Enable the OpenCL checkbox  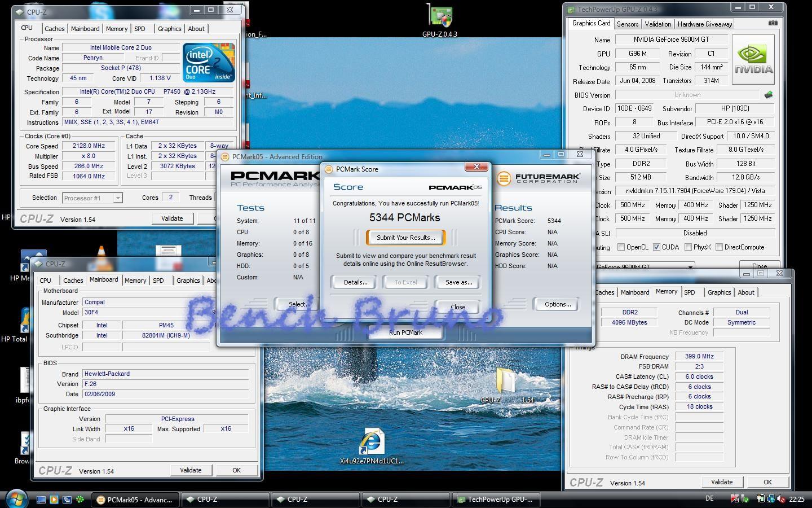click(x=621, y=247)
